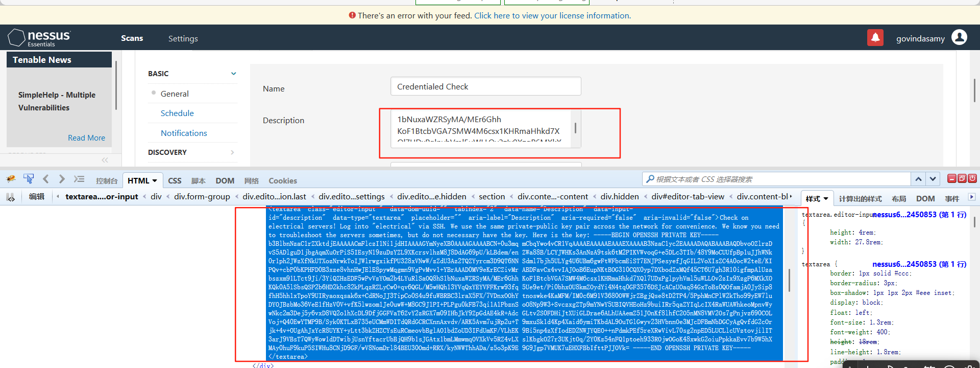Screen dimensions: 980x368
Task: Collapse the sidebar with the double-chevron icon
Action: pos(105,160)
